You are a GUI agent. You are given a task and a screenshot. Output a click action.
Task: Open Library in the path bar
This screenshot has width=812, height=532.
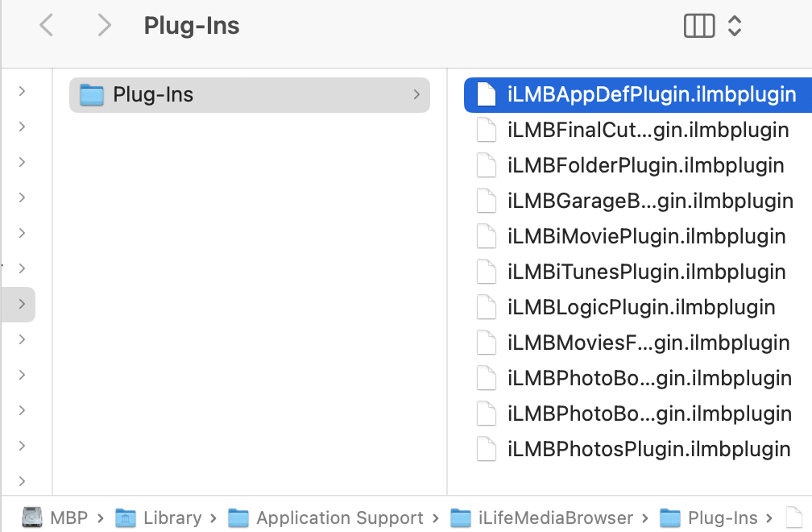pos(159,517)
